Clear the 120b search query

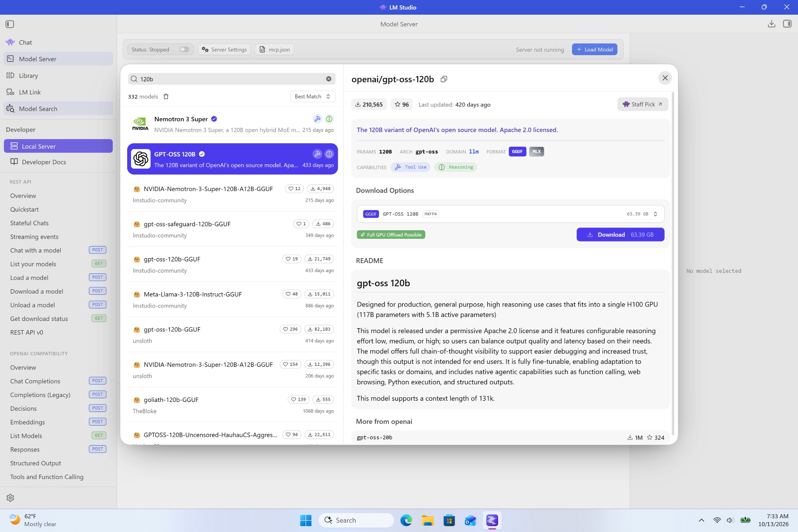[329, 79]
